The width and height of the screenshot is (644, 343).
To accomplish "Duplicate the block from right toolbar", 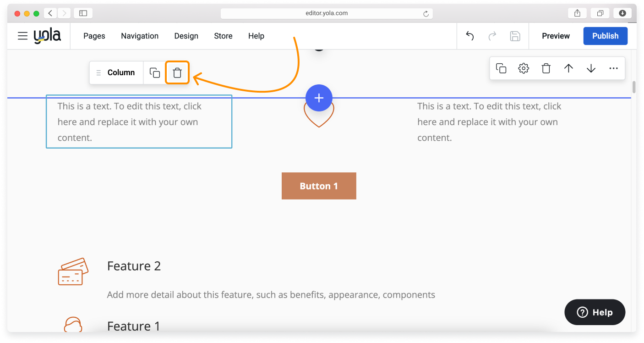I will coord(501,69).
